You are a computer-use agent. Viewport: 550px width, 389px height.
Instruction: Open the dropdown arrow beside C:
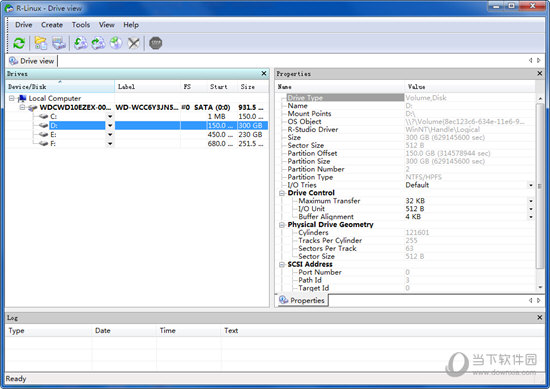click(x=110, y=116)
